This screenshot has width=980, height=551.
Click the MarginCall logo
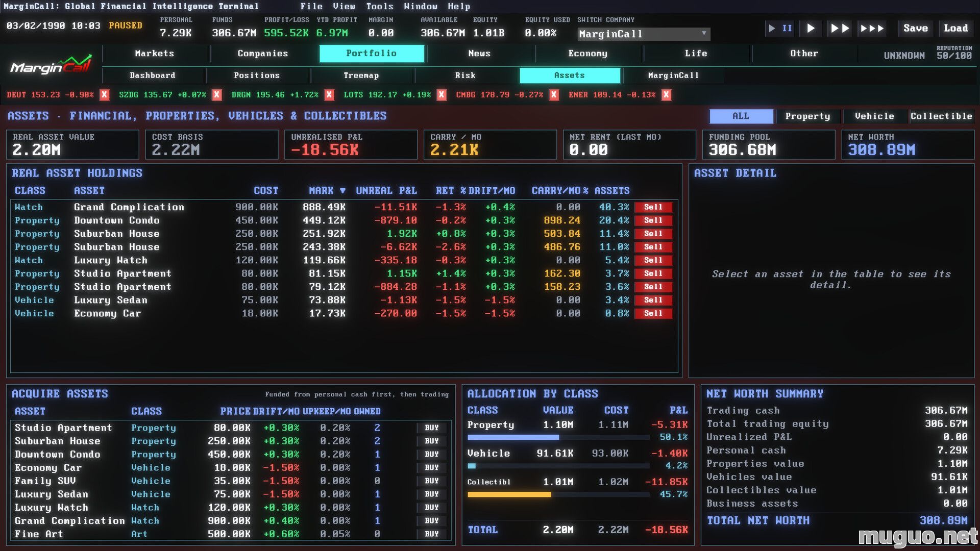point(51,65)
